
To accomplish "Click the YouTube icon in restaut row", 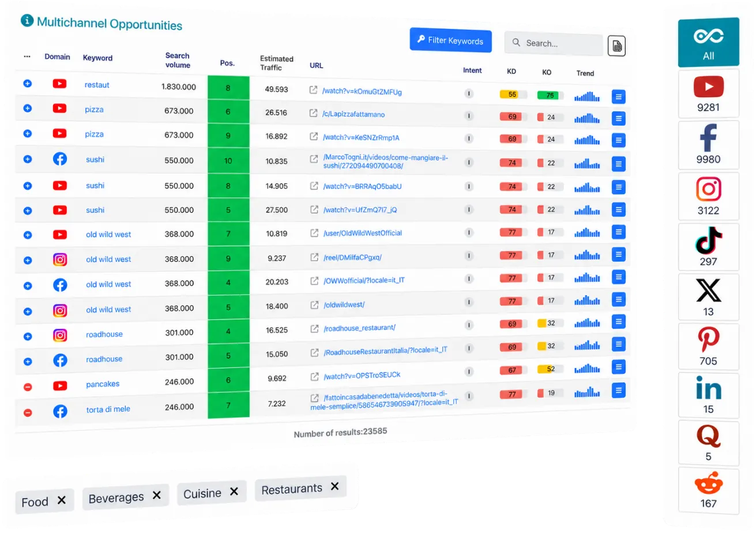I will 59,84.
